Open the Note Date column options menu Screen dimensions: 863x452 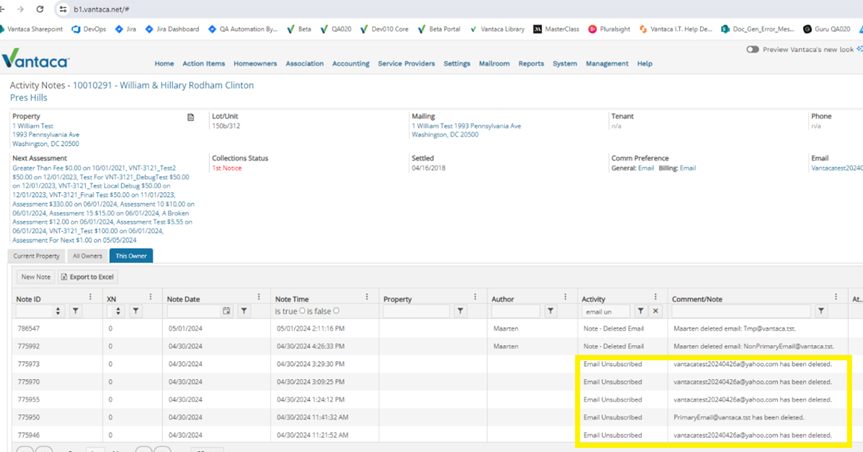pyautogui.click(x=259, y=297)
